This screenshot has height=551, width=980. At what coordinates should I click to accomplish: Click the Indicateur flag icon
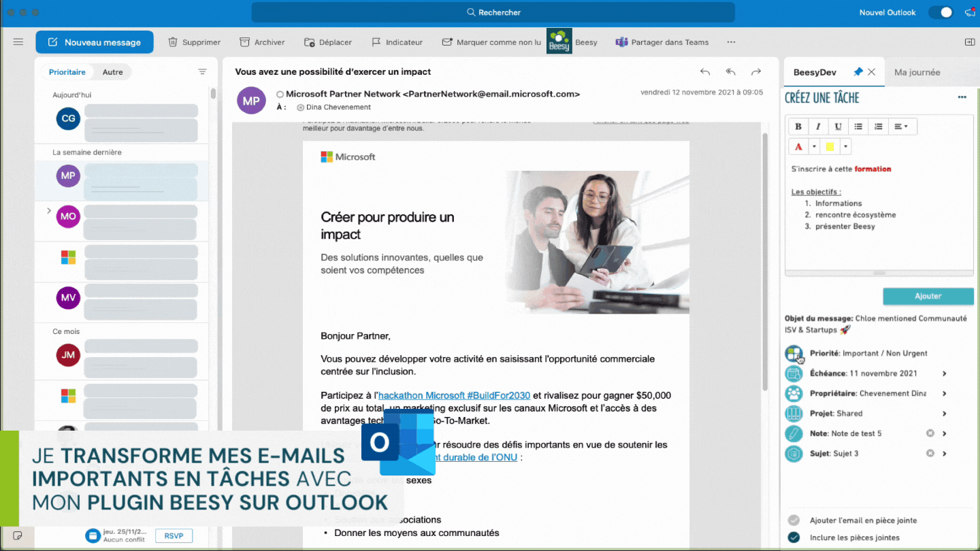tap(376, 42)
